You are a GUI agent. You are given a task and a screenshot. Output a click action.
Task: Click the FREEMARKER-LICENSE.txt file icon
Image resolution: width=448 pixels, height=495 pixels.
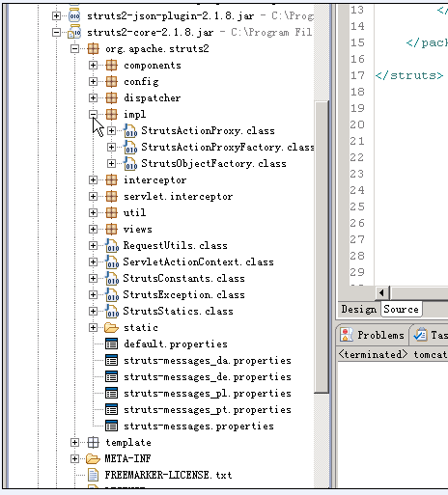pos(93,475)
